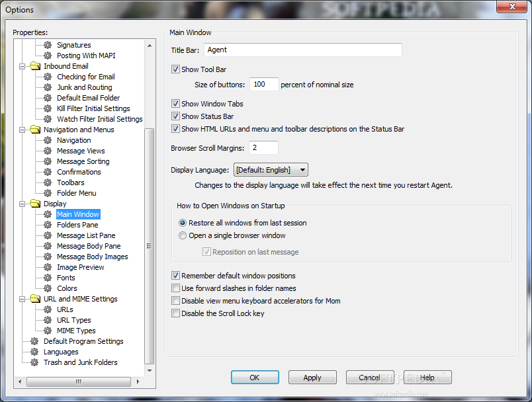Toggle the Show Window Tabs checkbox
Image resolution: width=532 pixels, height=402 pixels.
(x=175, y=104)
